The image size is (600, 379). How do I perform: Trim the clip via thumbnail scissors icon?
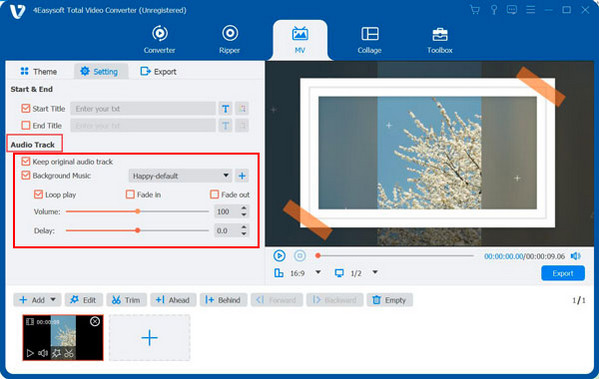click(x=69, y=353)
